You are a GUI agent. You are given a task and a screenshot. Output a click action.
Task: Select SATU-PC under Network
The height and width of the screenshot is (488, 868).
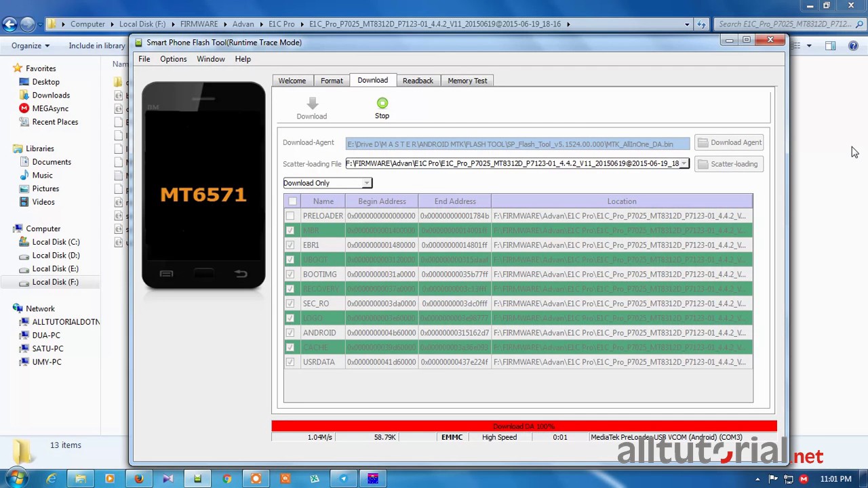tap(47, 348)
